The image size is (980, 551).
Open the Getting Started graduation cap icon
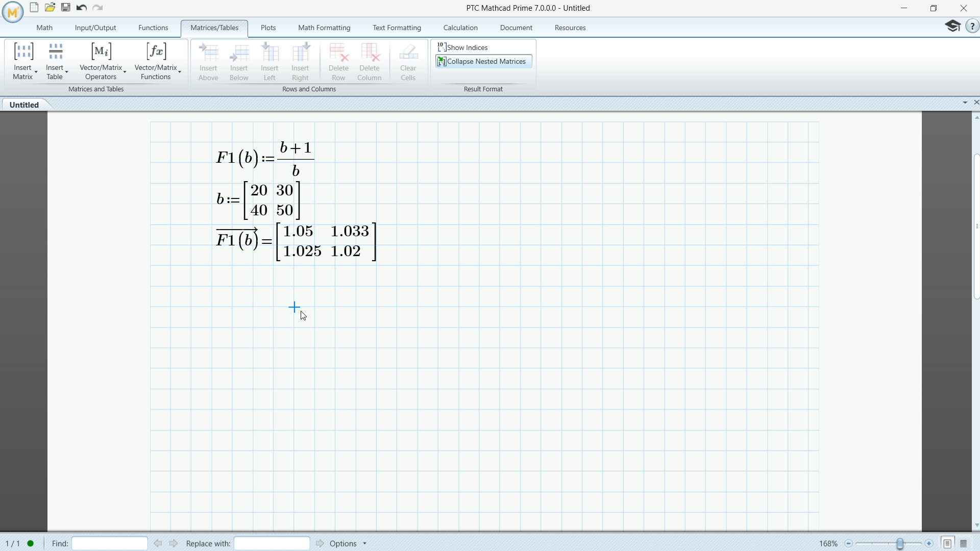pos(952,26)
